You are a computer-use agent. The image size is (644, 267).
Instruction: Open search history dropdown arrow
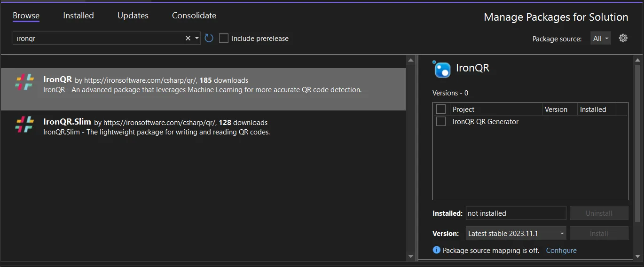[197, 38]
